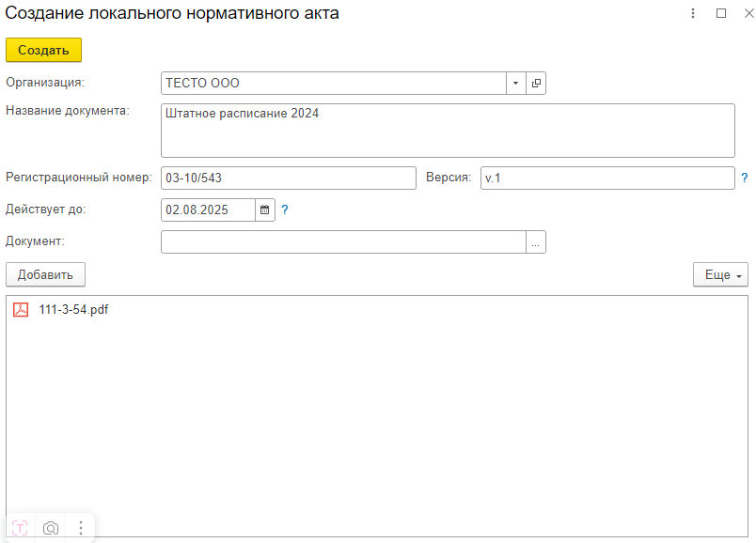Click the Добавить button
The height and width of the screenshot is (543, 756).
click(x=45, y=274)
